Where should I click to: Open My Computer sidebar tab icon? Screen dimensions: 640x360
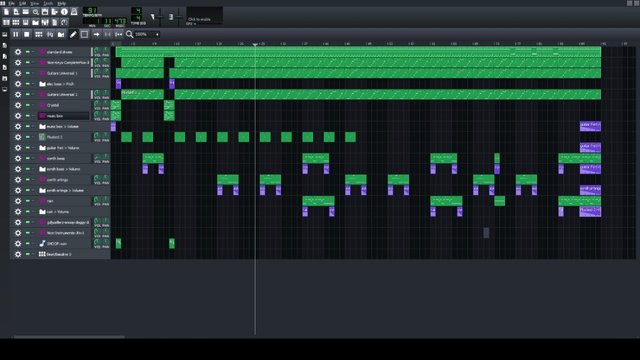(x=5, y=89)
